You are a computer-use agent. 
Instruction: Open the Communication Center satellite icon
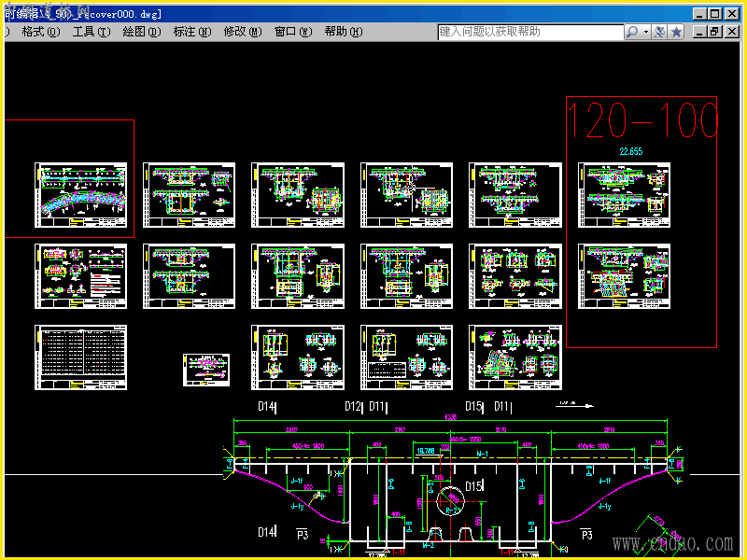[660, 32]
